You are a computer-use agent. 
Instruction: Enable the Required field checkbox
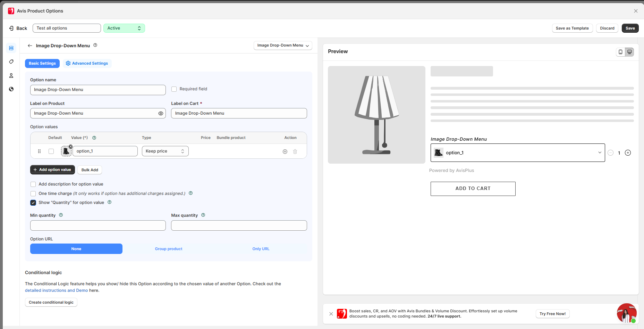click(x=174, y=89)
